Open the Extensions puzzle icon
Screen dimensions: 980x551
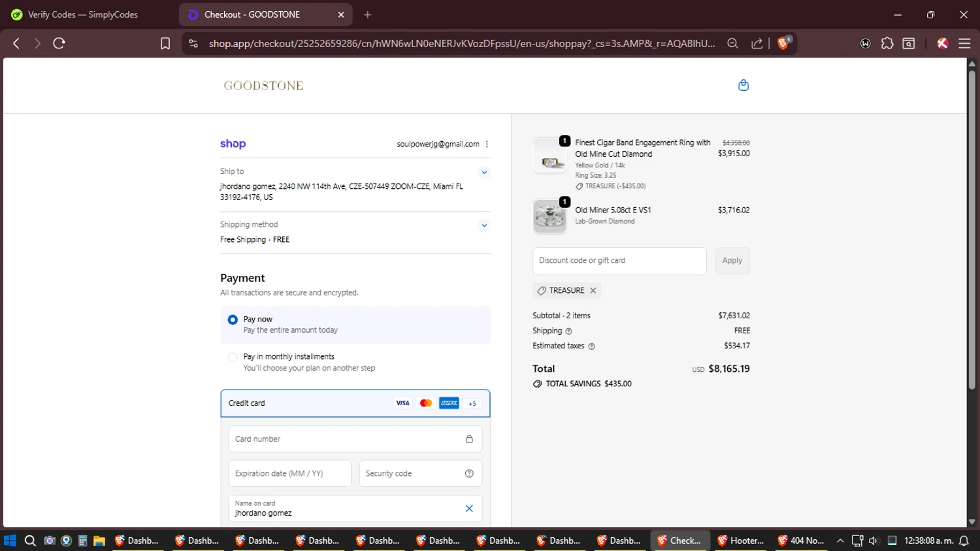pos(887,43)
